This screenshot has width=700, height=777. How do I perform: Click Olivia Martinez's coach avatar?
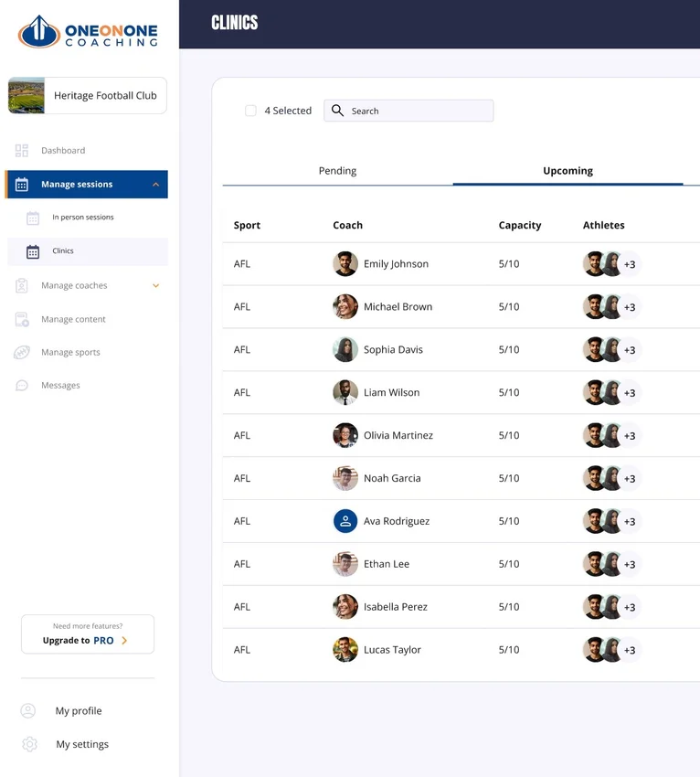pyautogui.click(x=345, y=435)
